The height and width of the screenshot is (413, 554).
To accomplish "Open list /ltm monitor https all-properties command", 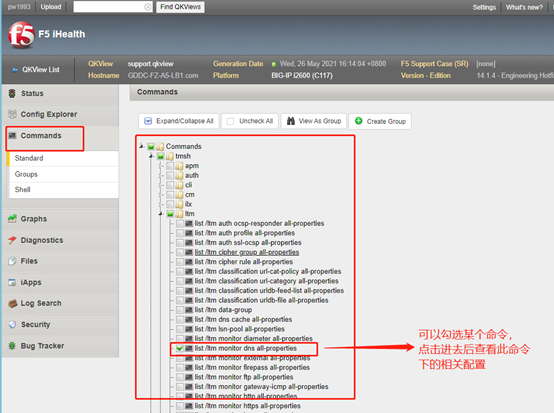I will [x=247, y=406].
